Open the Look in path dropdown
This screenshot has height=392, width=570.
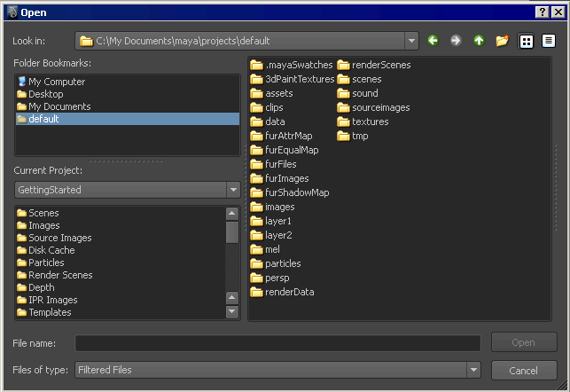coord(411,41)
